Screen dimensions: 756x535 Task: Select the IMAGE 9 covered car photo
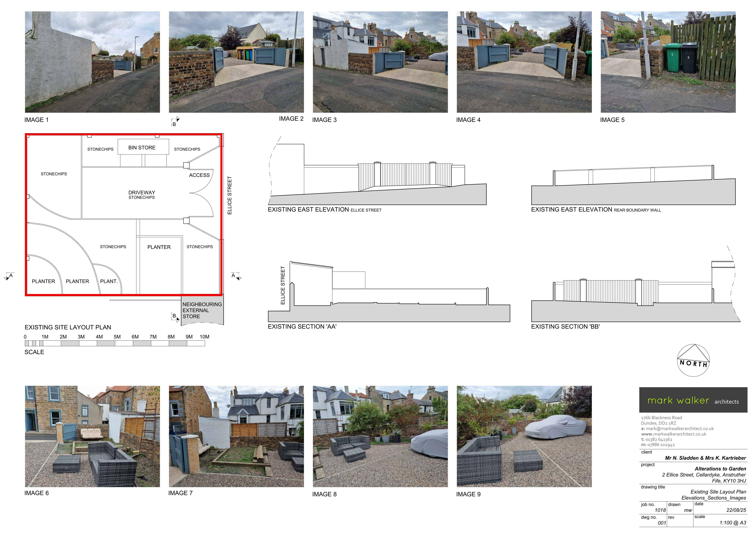pos(524,436)
